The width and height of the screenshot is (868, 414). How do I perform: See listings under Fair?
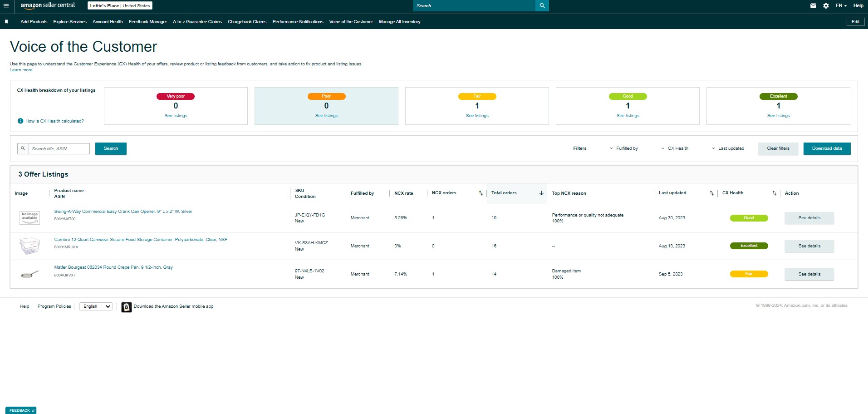[477, 116]
